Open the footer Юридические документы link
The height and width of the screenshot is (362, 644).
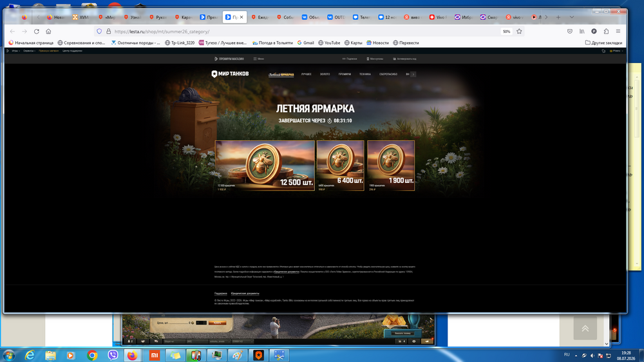(245, 293)
